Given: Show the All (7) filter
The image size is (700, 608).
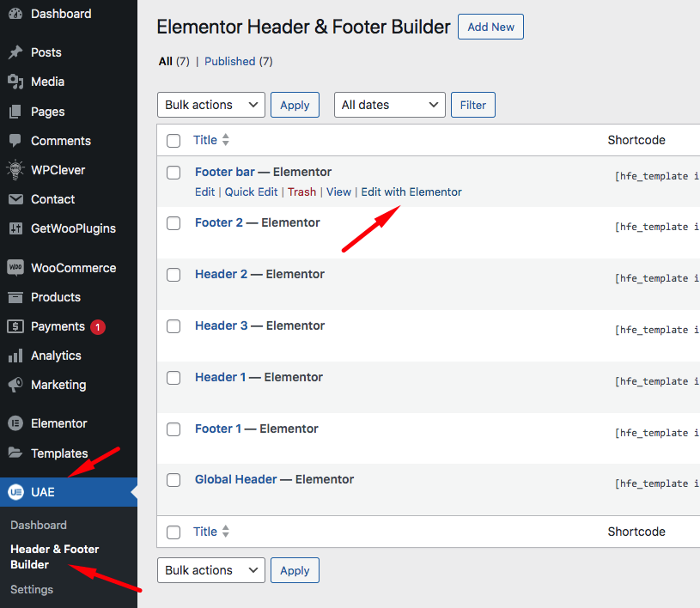Looking at the screenshot, I should (x=174, y=61).
